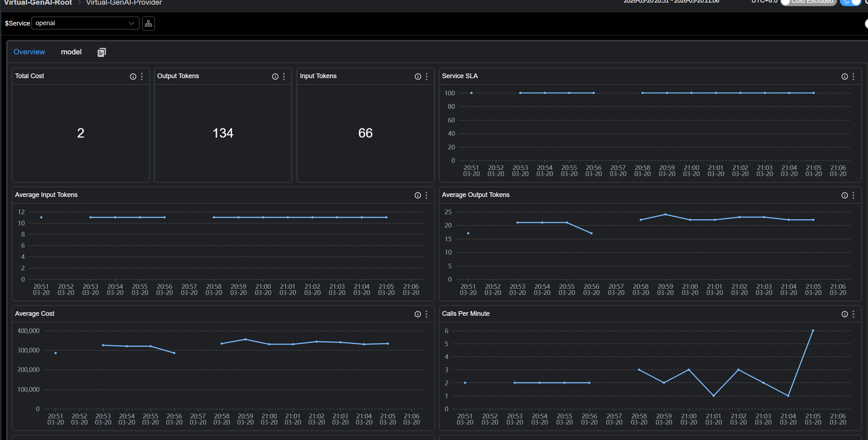The height and width of the screenshot is (440, 868).
Task: Open the Input Tokens panel options menu
Action: [427, 76]
